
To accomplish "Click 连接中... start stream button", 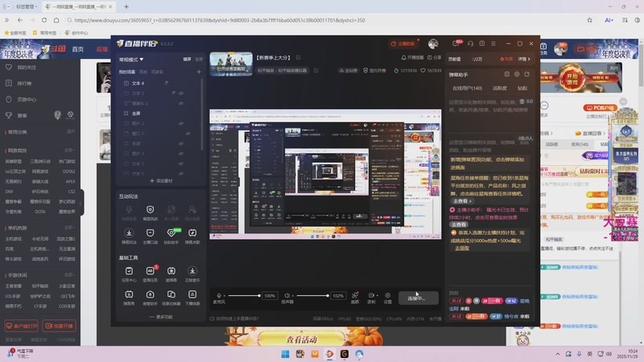I will 418,298.
